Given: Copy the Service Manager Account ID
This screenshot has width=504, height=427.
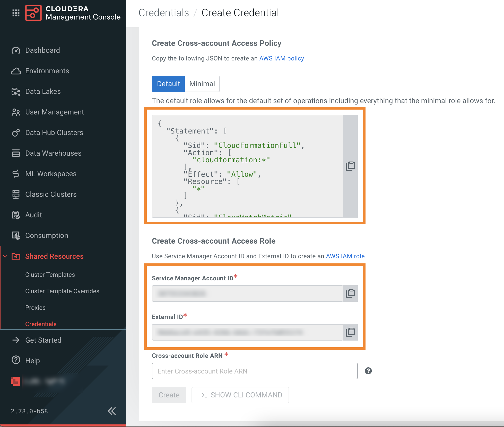Looking at the screenshot, I should tap(350, 293).
